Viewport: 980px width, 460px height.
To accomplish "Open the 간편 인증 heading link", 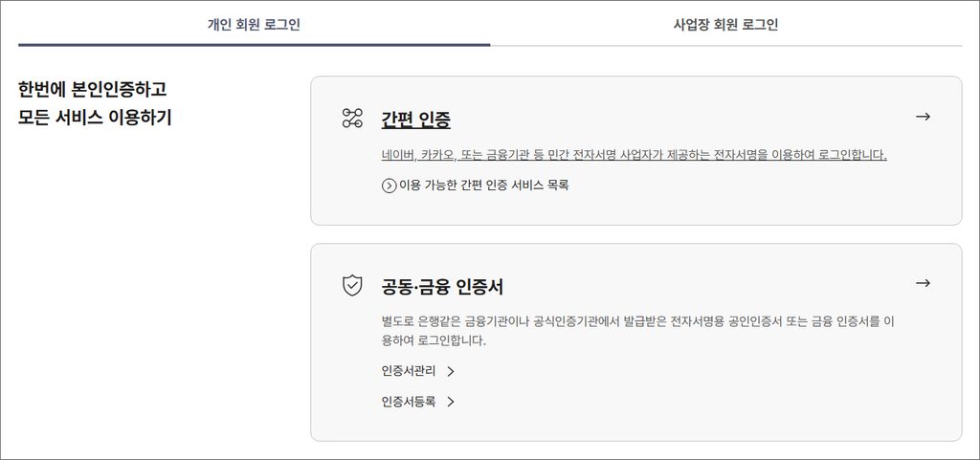I will tap(415, 120).
